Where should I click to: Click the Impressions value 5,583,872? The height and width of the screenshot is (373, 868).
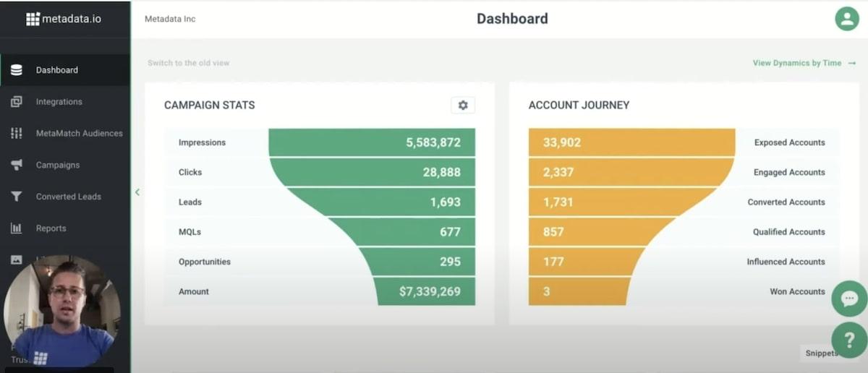tap(433, 142)
